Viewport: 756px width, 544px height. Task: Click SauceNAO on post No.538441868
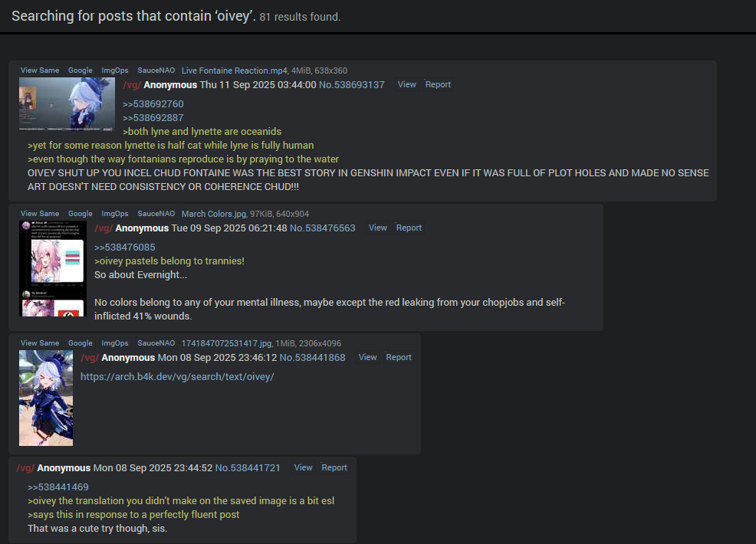point(156,343)
